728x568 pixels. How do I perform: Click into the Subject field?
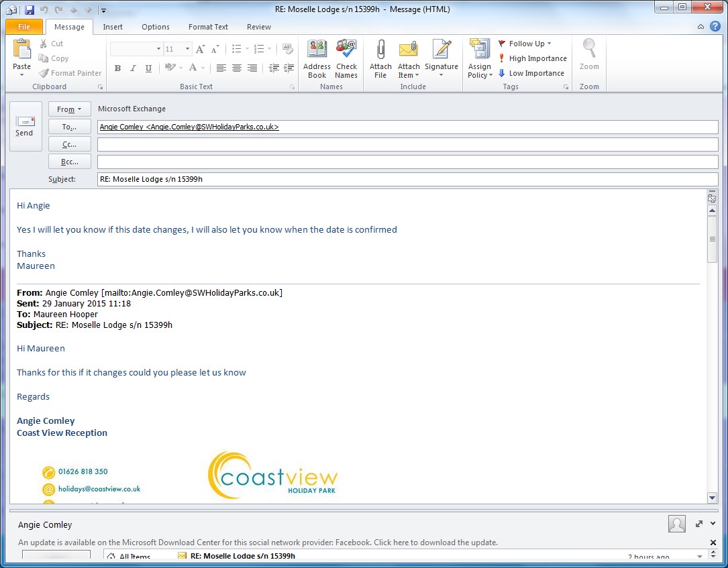407,180
